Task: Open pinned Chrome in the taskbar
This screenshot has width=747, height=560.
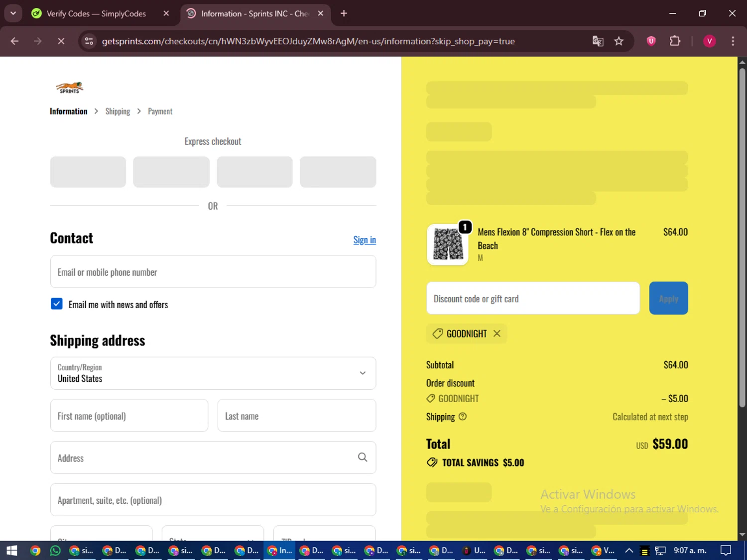Action: 35,551
